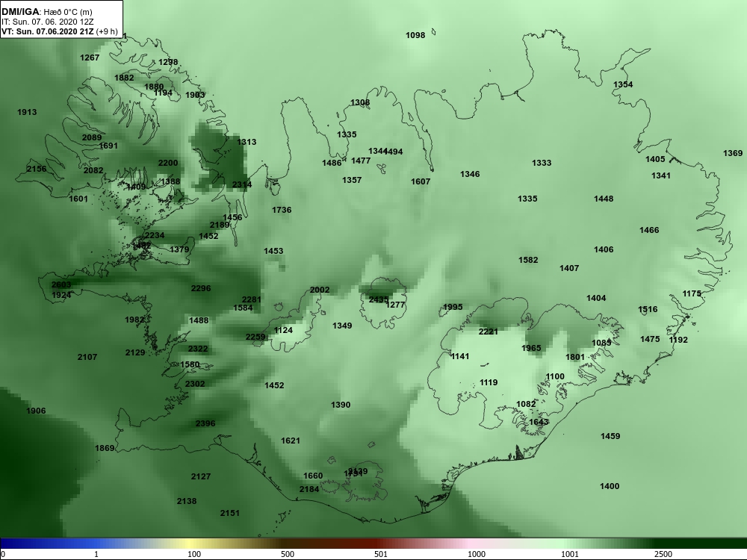Select the 1405 value
Screen dimensions: 747x560
click(x=656, y=160)
